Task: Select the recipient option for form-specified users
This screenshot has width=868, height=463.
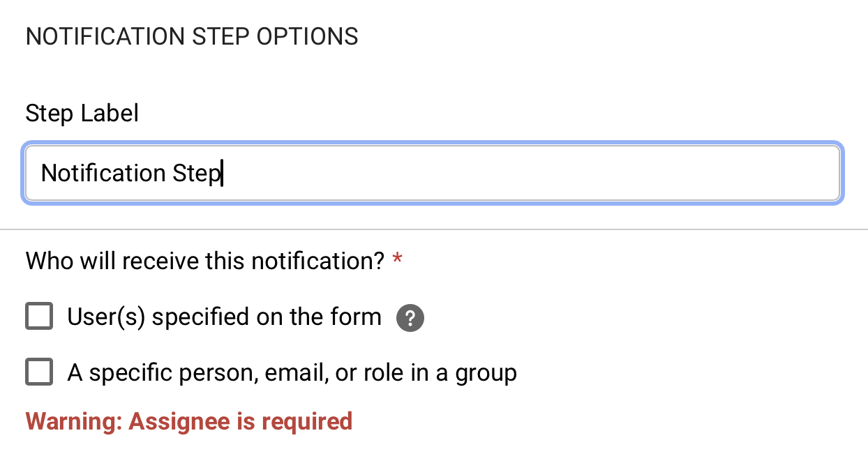Action: pyautogui.click(x=39, y=316)
